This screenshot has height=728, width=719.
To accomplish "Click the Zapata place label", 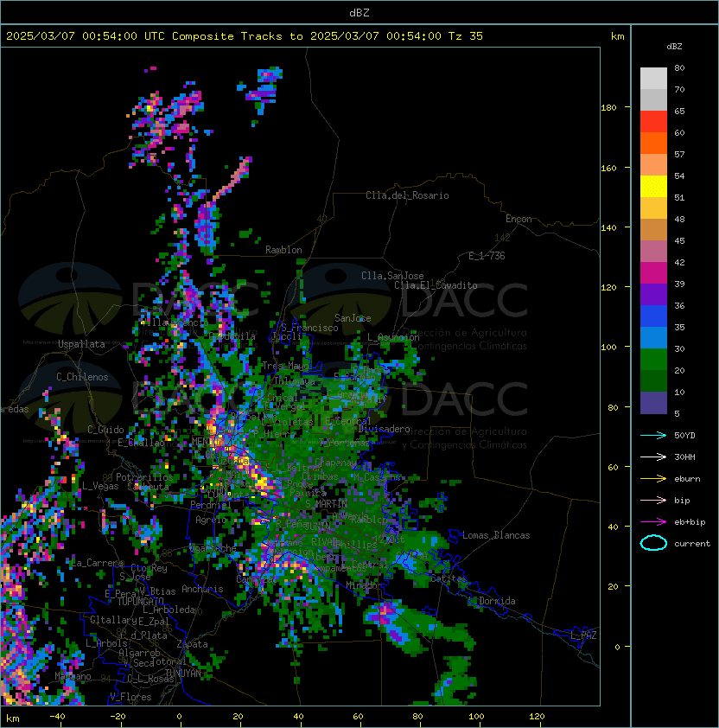I will point(192,644).
